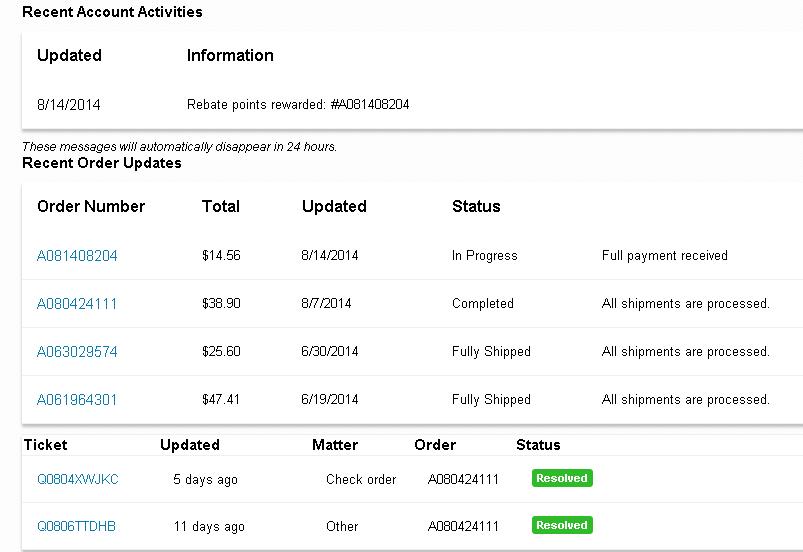803x552 pixels.
Task: Open order A081408204 link
Action: point(77,256)
